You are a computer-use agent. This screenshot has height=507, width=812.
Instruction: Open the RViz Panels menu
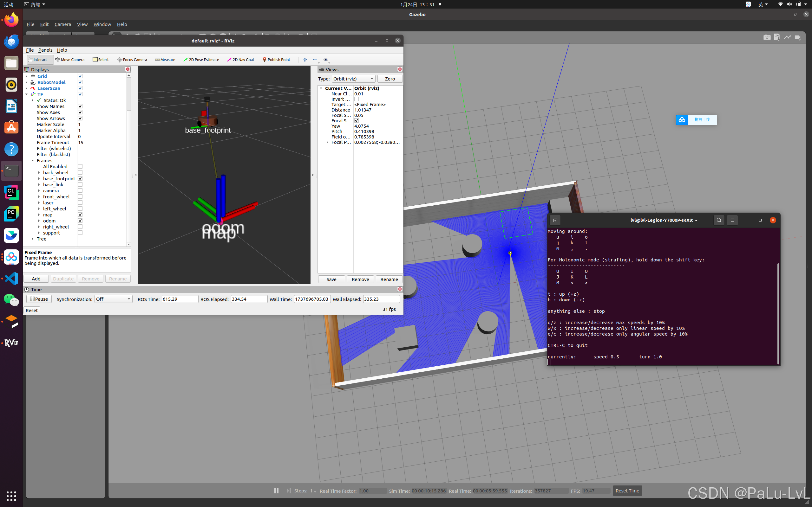pyautogui.click(x=45, y=50)
